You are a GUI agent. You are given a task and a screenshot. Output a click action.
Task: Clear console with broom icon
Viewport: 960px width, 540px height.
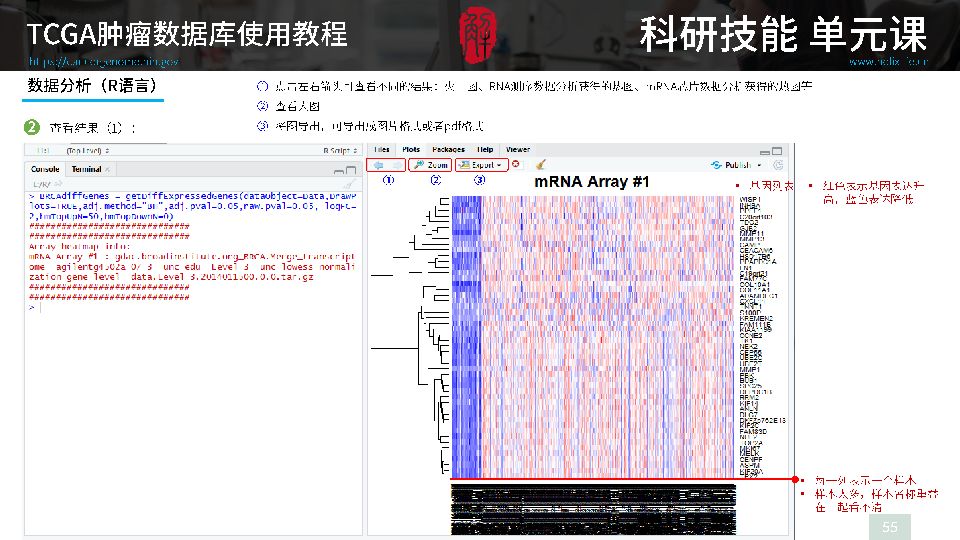click(x=349, y=184)
